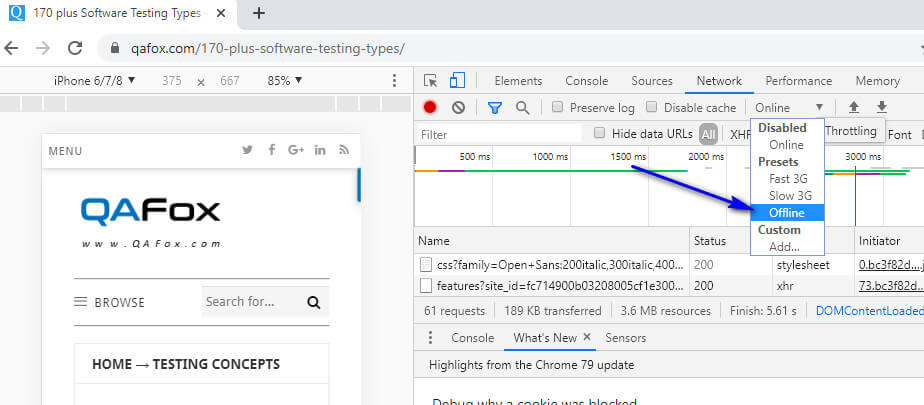Screen dimensions: 924x405
Task: Switch to the Console tab in top panel
Action: tap(586, 81)
